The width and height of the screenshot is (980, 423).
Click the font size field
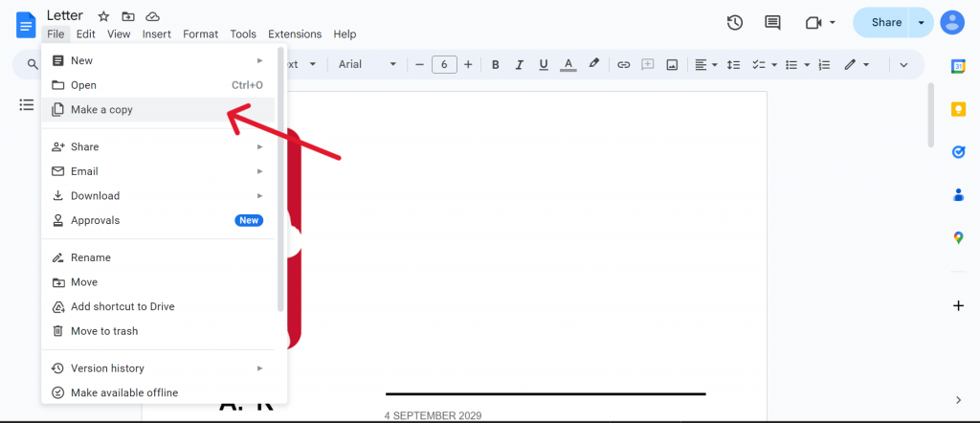point(444,64)
